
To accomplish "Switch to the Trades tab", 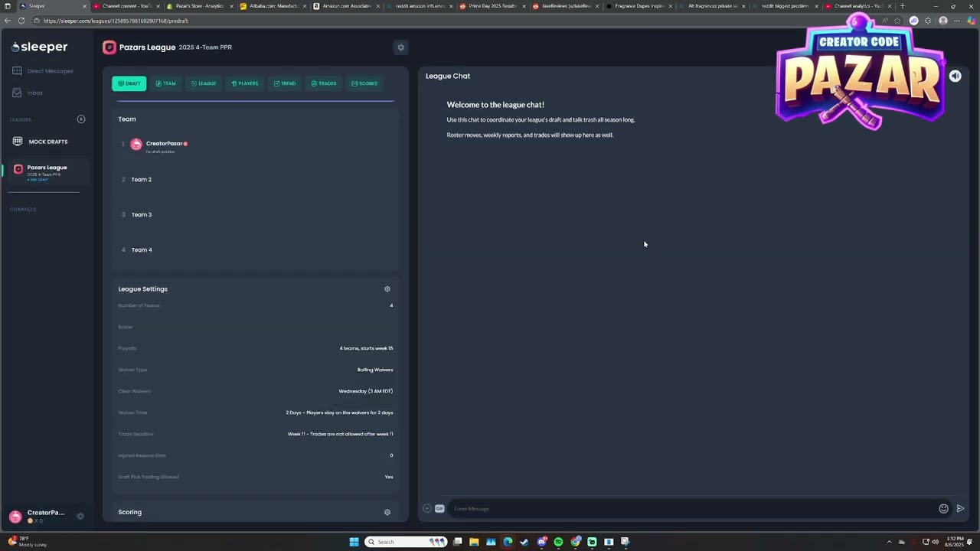I will tap(324, 83).
